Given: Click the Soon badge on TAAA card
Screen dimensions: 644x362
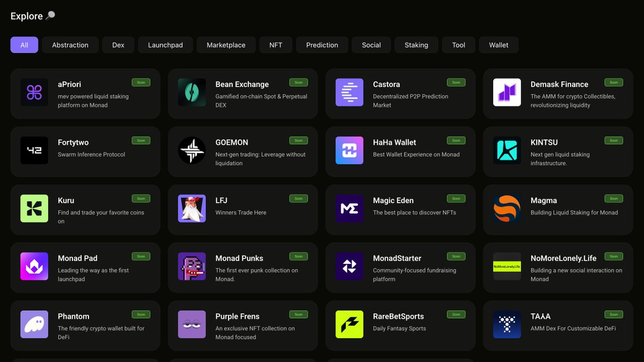Looking at the screenshot, I should [614, 314].
